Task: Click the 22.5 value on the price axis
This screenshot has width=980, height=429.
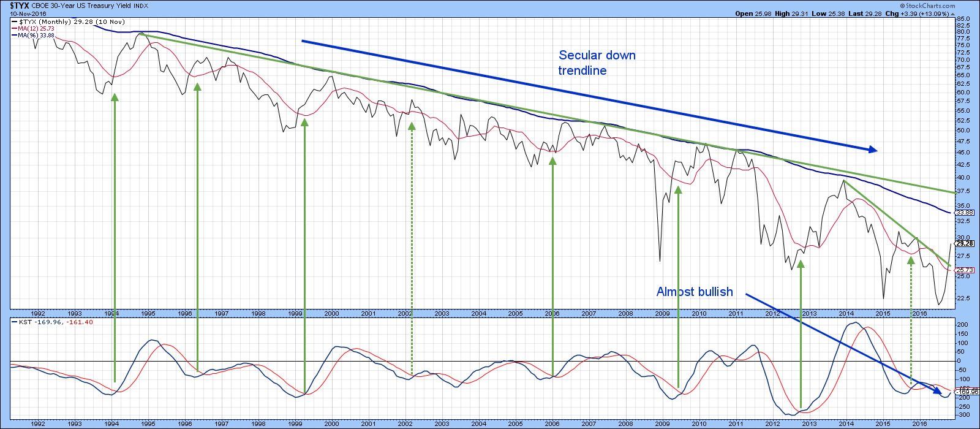Action: tap(963, 298)
